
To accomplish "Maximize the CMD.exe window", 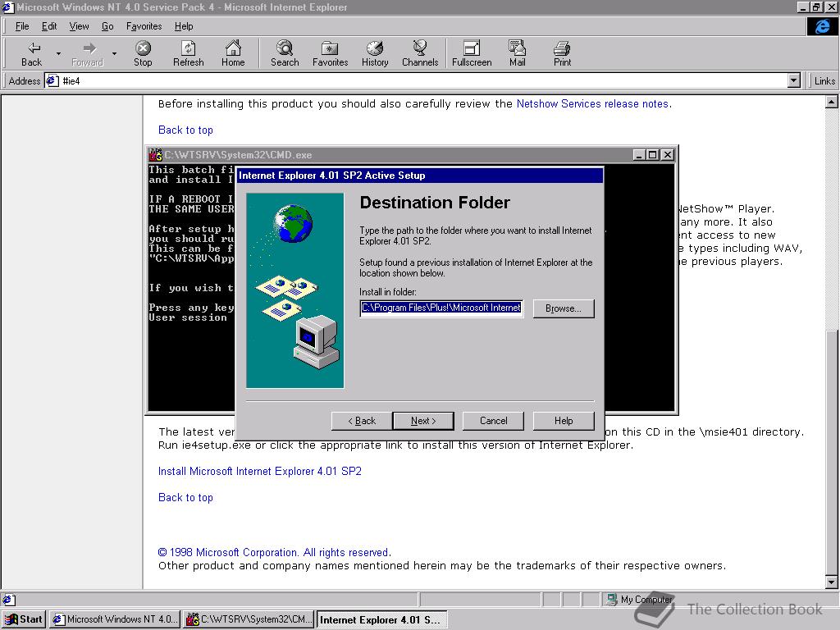I will point(652,155).
